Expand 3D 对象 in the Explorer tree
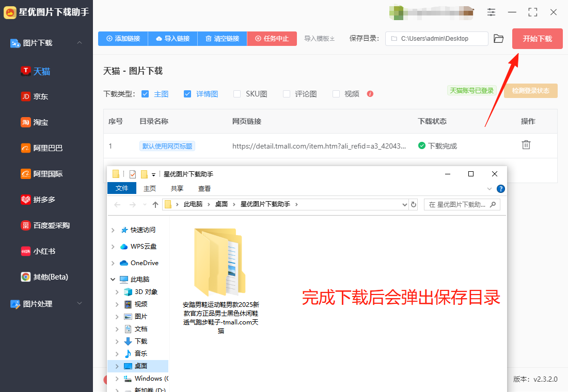The width and height of the screenshot is (568, 392). pyautogui.click(x=117, y=292)
